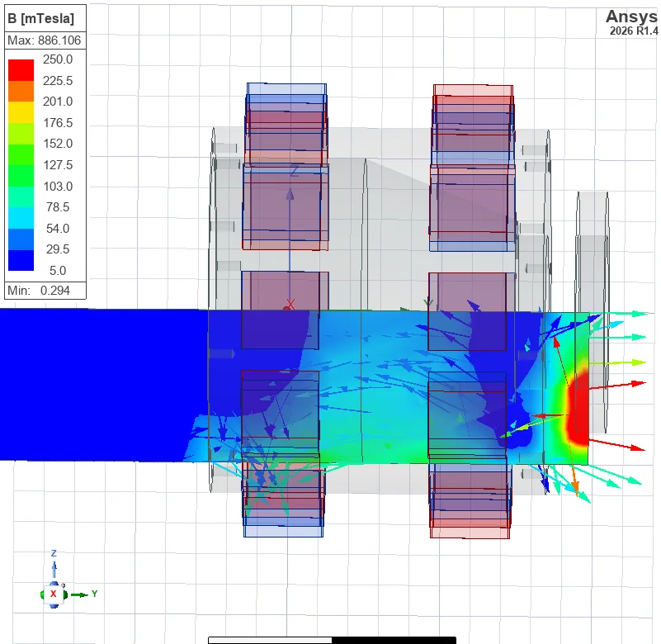Select the B [mTesla] legend title

pyautogui.click(x=41, y=18)
